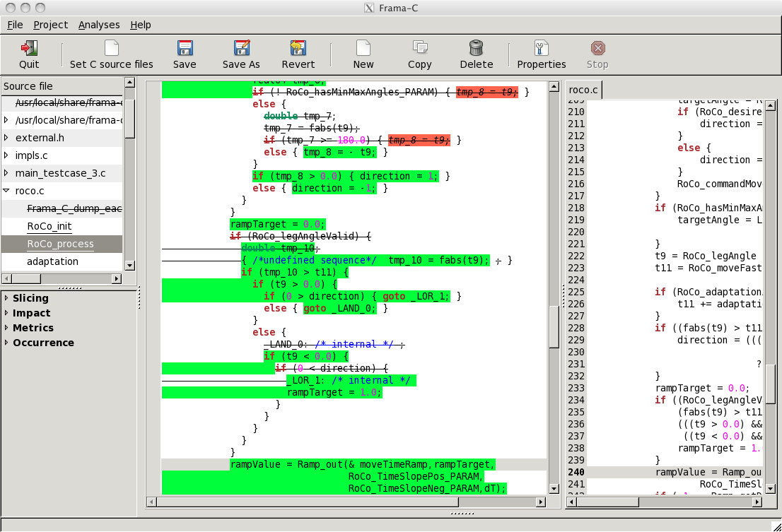Delete project using trash can icon
Viewport: 782px width, 532px height.
pyautogui.click(x=477, y=48)
